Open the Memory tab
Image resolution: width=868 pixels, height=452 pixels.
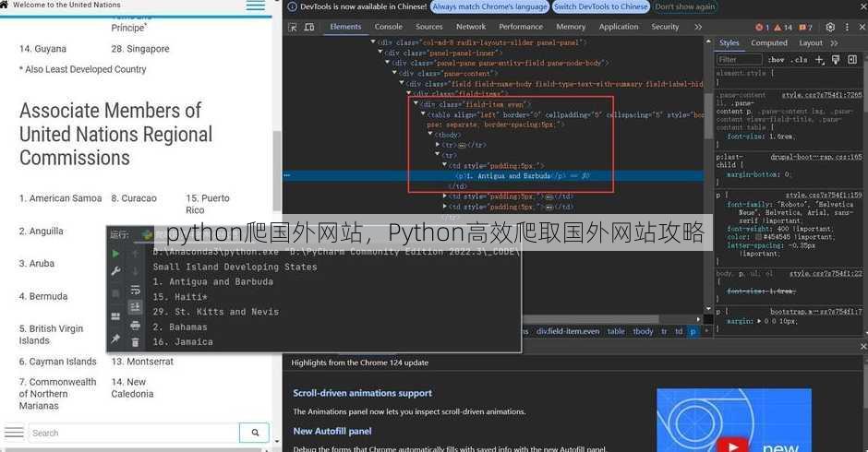click(571, 27)
